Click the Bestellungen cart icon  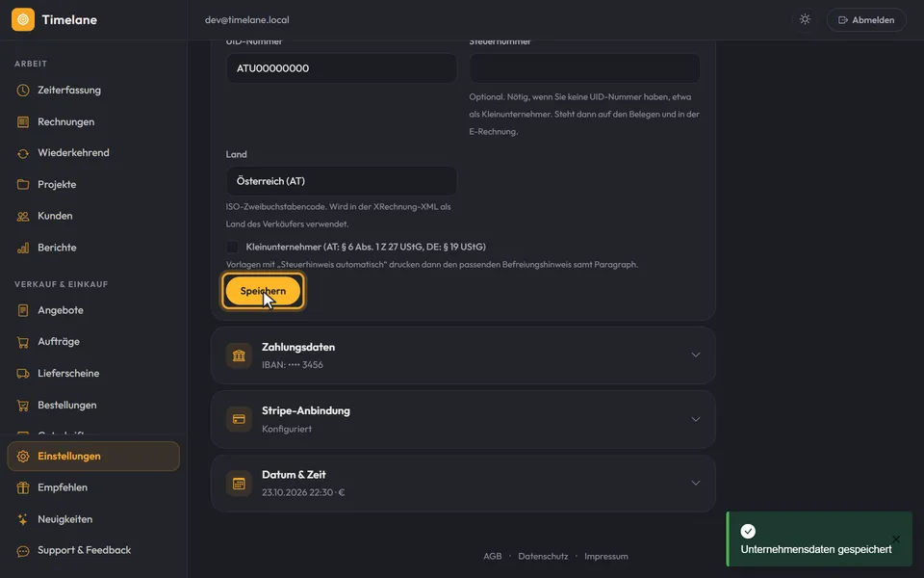(x=23, y=406)
